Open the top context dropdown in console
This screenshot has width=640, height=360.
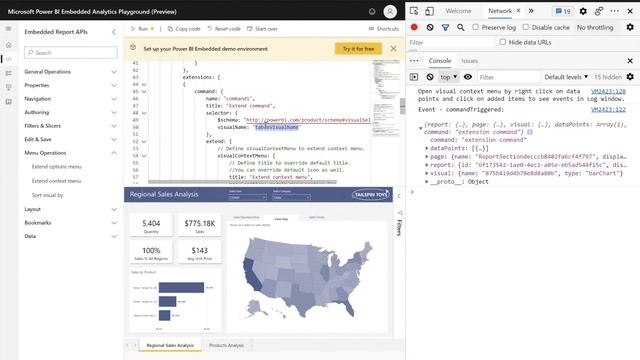point(448,77)
